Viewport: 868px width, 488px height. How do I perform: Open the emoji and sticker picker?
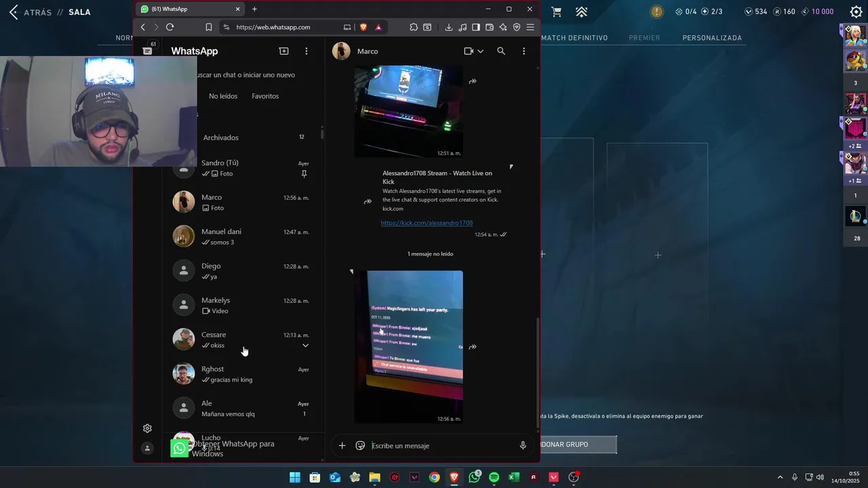360,445
